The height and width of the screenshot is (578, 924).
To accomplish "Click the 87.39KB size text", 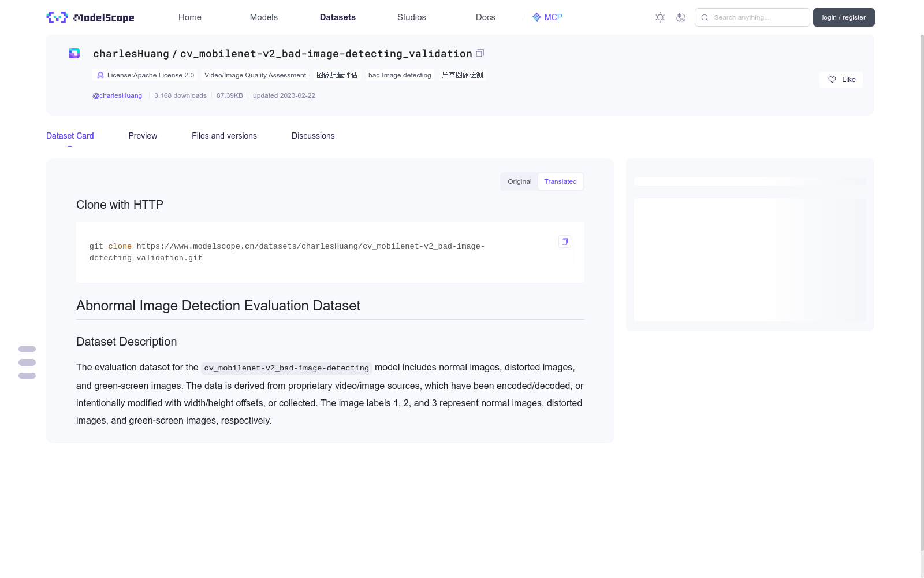I will pyautogui.click(x=230, y=95).
